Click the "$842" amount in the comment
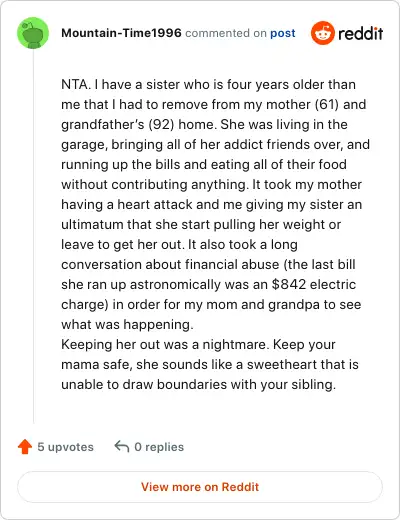Image resolution: width=400 pixels, height=520 pixels. coord(289,284)
